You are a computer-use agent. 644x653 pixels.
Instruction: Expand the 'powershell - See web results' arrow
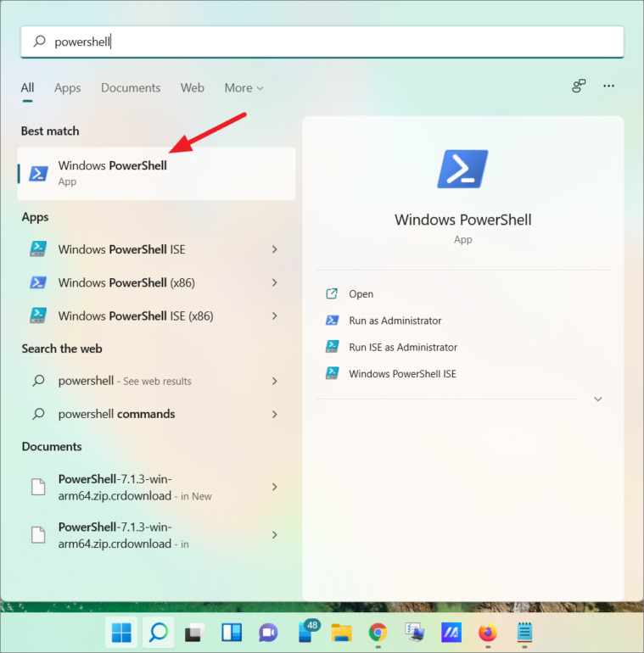[x=275, y=381]
